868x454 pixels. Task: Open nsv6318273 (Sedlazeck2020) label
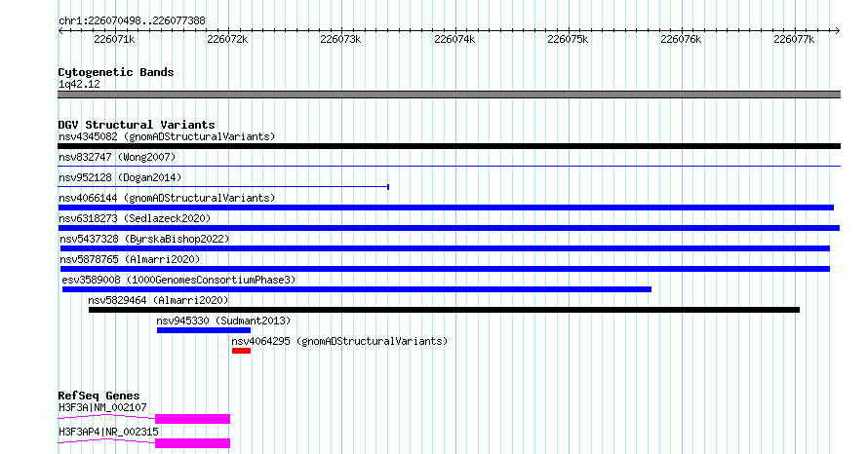coord(135,218)
